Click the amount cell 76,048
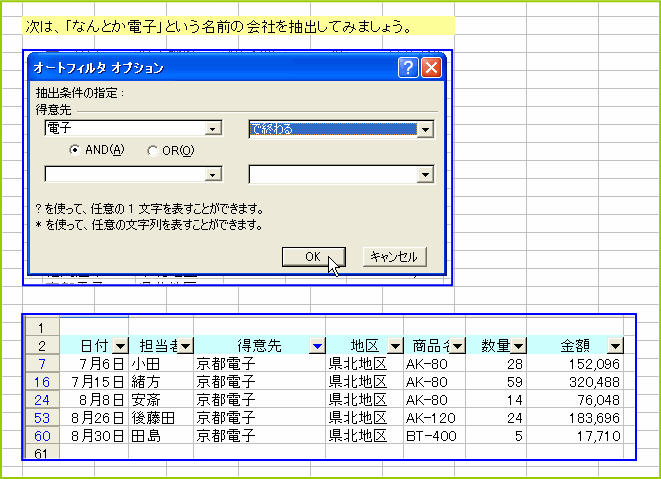Screen dimensions: 661x479 tap(575, 400)
